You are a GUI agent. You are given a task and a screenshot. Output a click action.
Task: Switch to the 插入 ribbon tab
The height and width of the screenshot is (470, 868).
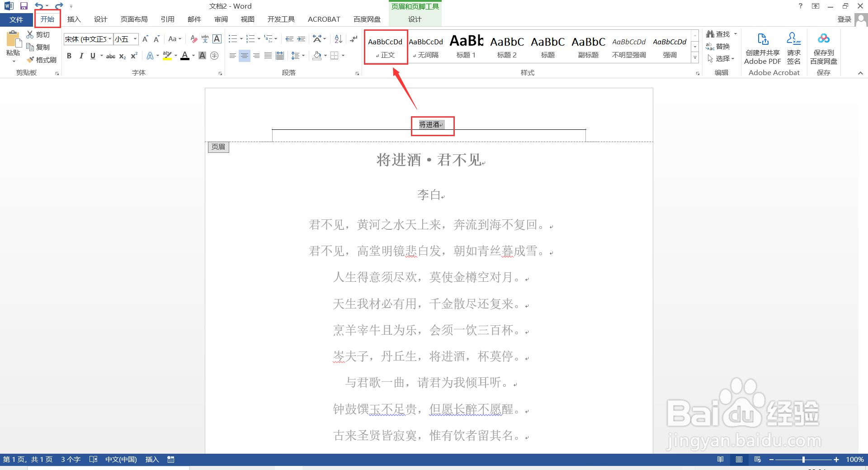(74, 19)
